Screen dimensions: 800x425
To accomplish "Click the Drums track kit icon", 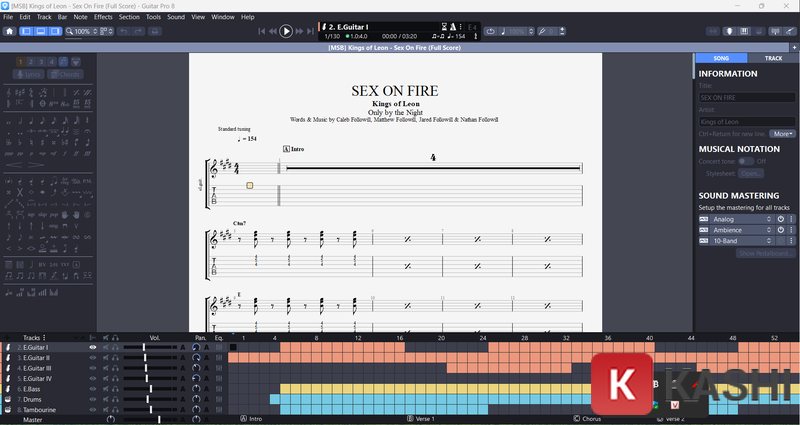I will [x=8, y=399].
